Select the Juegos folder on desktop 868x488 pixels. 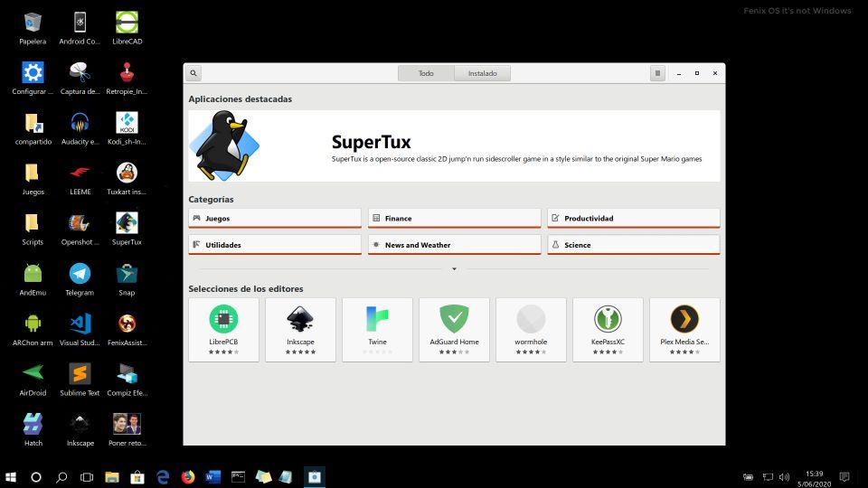[33, 179]
